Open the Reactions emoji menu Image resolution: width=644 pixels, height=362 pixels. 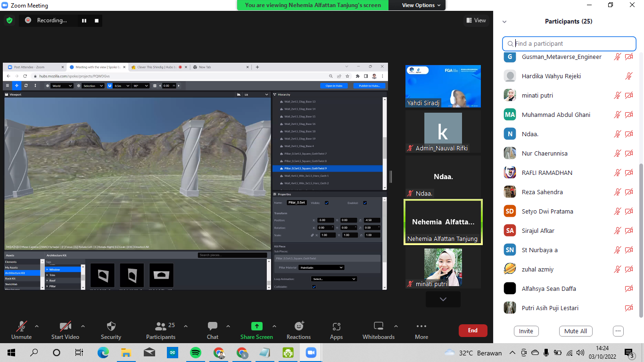point(298,326)
